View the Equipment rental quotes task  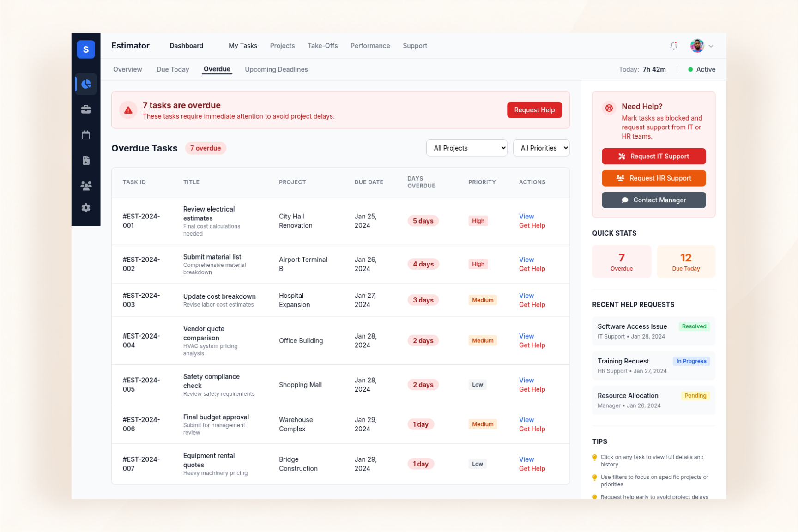coord(526,459)
